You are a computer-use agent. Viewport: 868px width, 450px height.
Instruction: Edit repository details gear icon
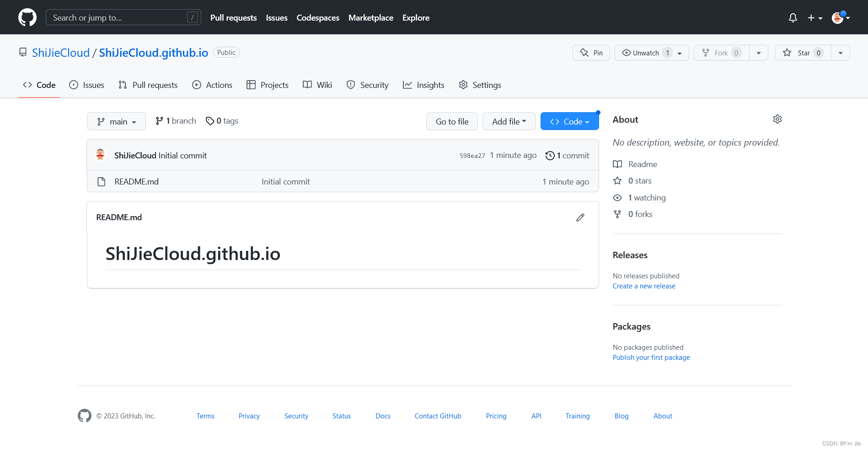[777, 119]
